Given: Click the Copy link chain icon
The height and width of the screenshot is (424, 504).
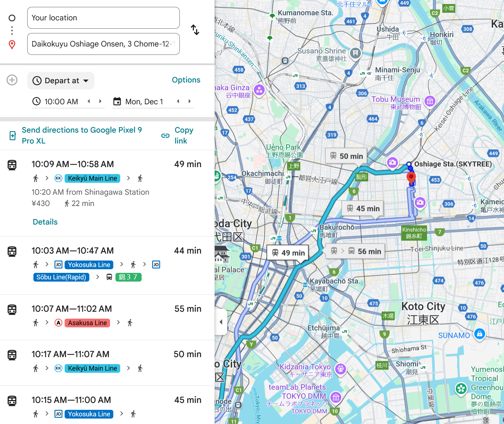Looking at the screenshot, I should 166,136.
